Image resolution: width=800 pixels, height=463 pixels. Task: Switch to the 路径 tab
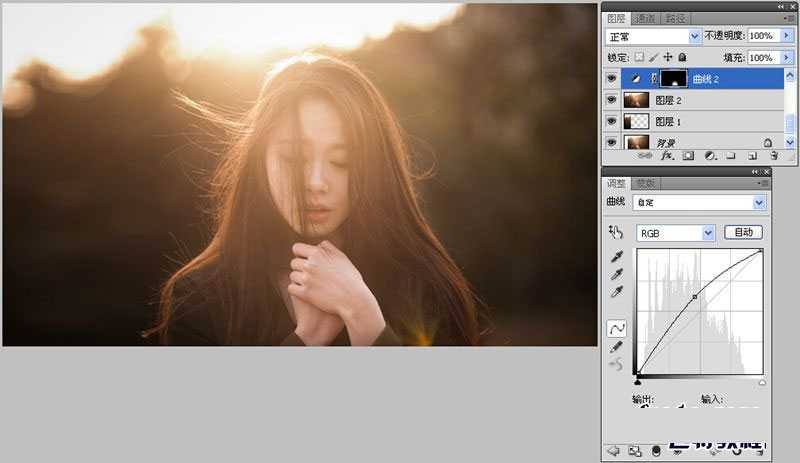pos(676,18)
